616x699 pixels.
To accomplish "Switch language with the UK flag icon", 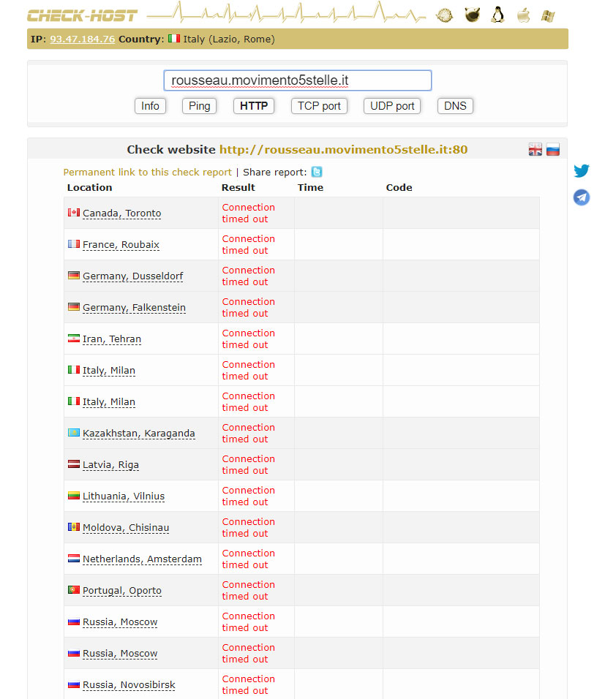I will [x=536, y=150].
